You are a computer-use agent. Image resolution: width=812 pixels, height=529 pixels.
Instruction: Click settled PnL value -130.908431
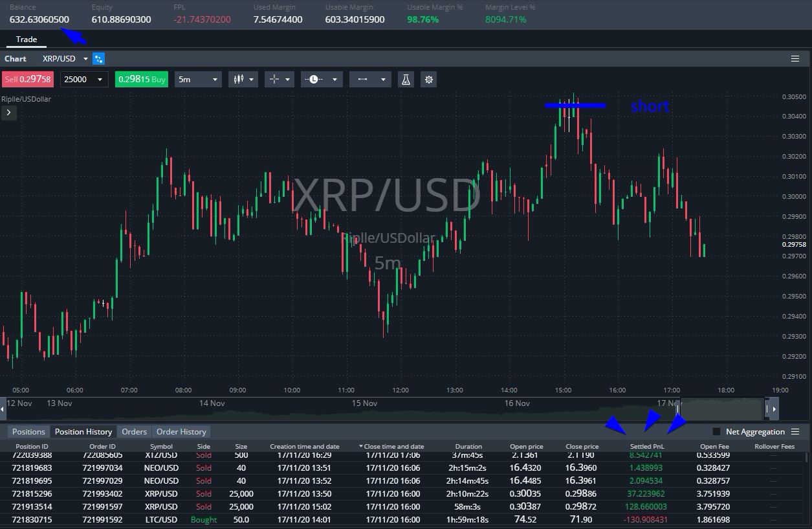pyautogui.click(x=646, y=519)
